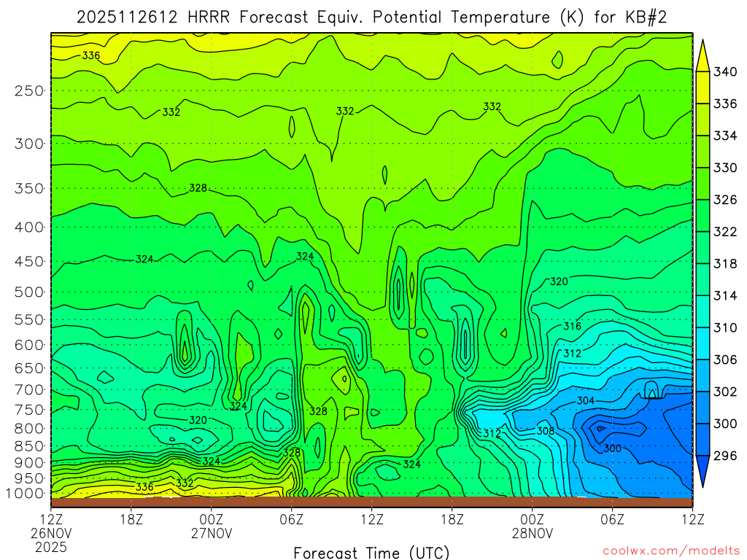Click the 500 pressure level axis label
The image size is (747, 560).
[28, 292]
